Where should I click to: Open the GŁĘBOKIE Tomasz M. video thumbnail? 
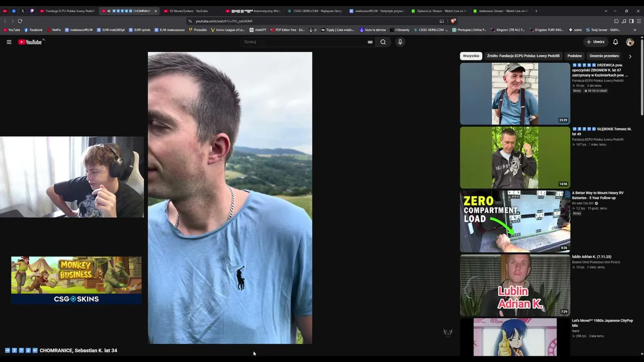(515, 157)
